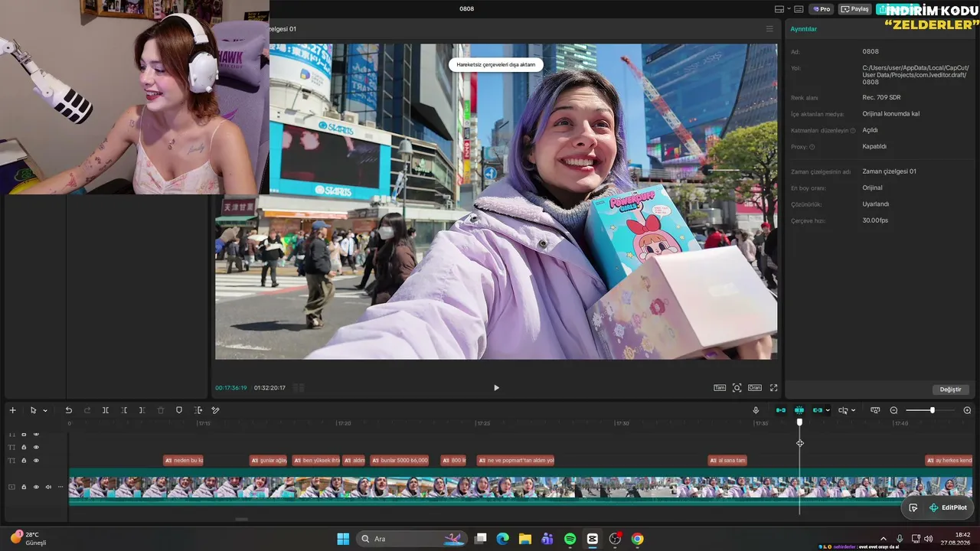Open the pointer tool mode dropdown arrow
The image size is (980, 551).
(45, 410)
